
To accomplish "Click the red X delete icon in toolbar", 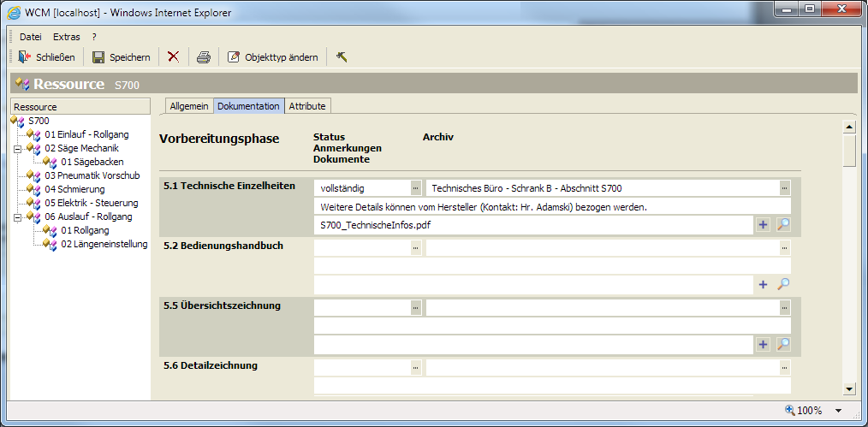I will [x=173, y=57].
